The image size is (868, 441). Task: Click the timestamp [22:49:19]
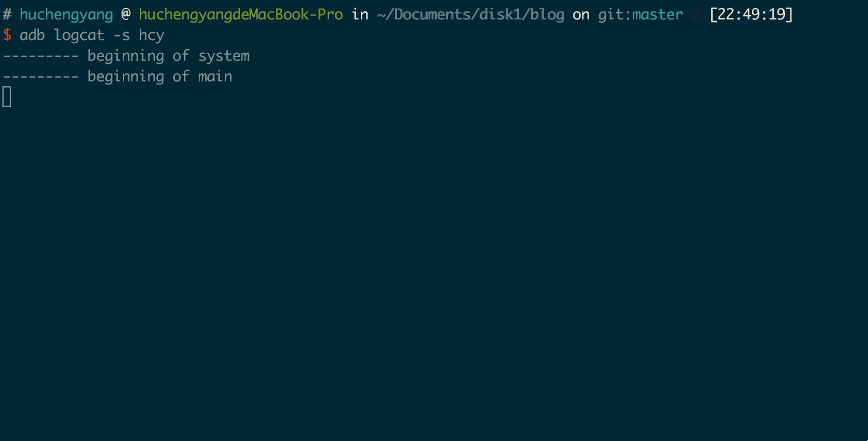click(751, 15)
